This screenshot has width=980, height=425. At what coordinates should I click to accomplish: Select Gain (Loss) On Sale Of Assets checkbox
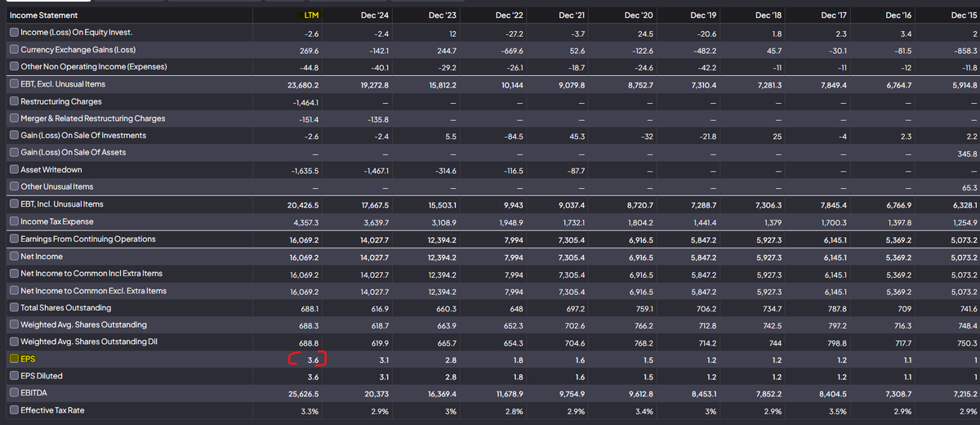14,153
